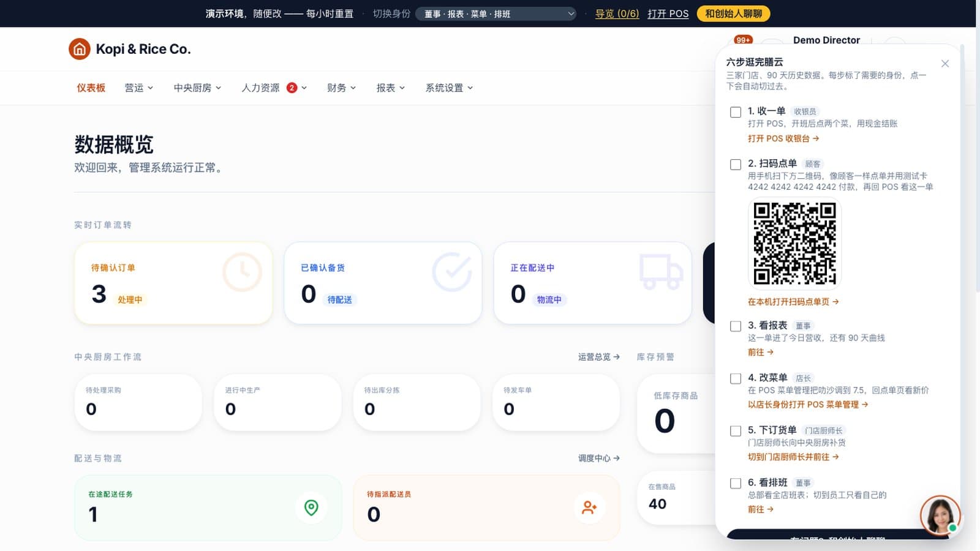This screenshot has height=551, width=980.
Task: Click the truck icon on 正在配送中 card
Action: 661,272
